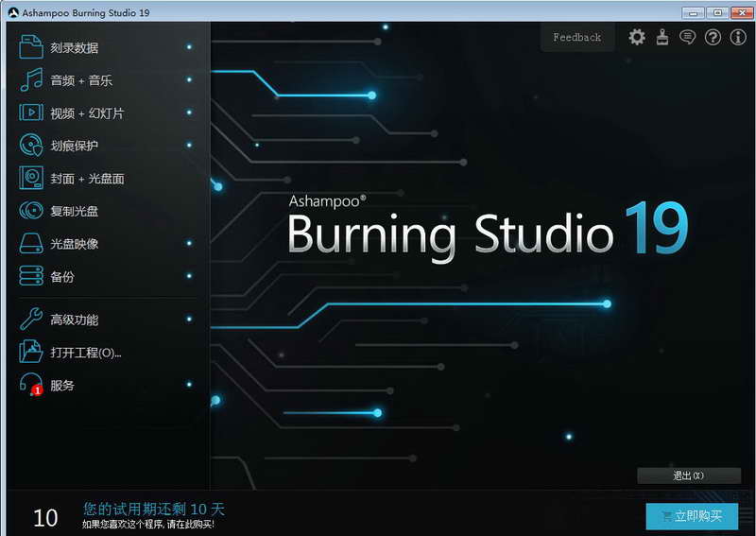Click the video play icon for 视频 + 幻灯片
The width and height of the screenshot is (756, 536).
[x=31, y=112]
